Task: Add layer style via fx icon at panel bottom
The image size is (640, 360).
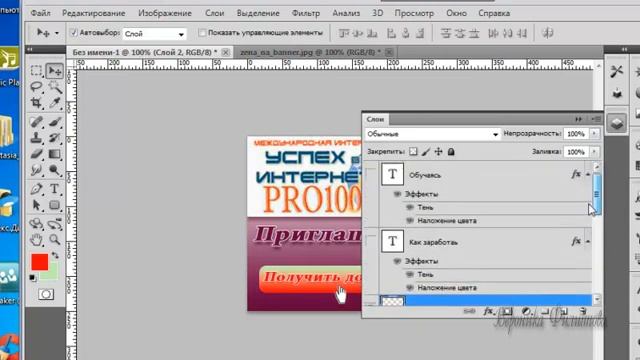Action: [488, 311]
